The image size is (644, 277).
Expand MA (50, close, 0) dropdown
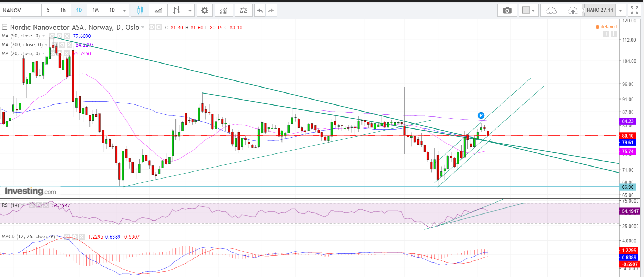point(44,36)
